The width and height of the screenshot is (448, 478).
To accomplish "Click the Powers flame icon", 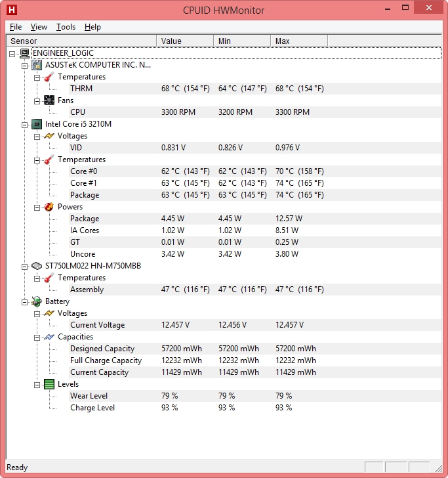I will (x=49, y=207).
